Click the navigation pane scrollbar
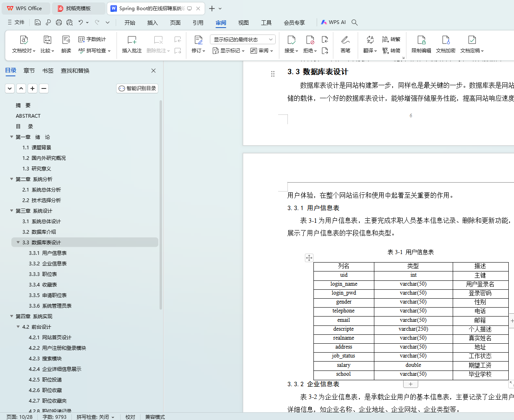Viewport: 514px width, 420px height. (x=161, y=205)
